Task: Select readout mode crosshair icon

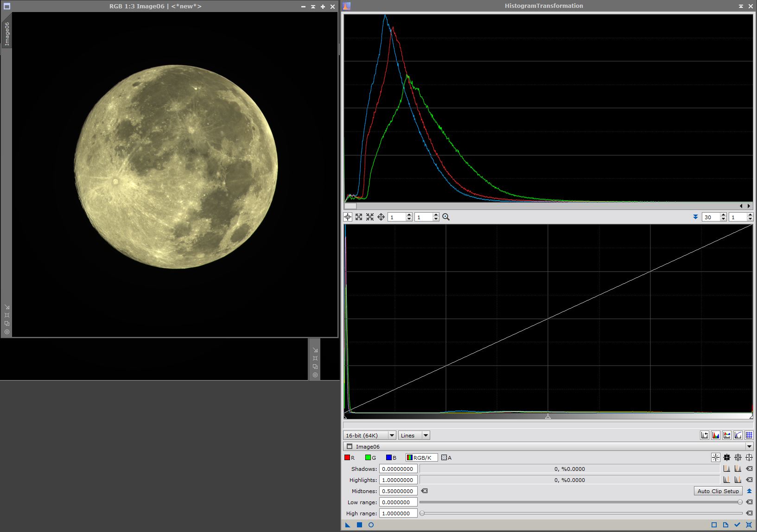Action: (348, 217)
